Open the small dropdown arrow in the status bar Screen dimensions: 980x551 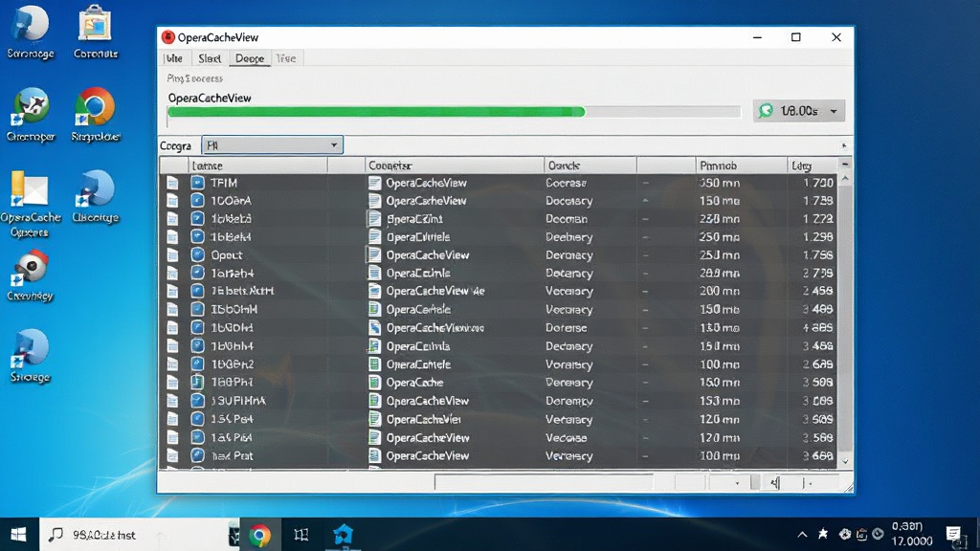coord(737,483)
